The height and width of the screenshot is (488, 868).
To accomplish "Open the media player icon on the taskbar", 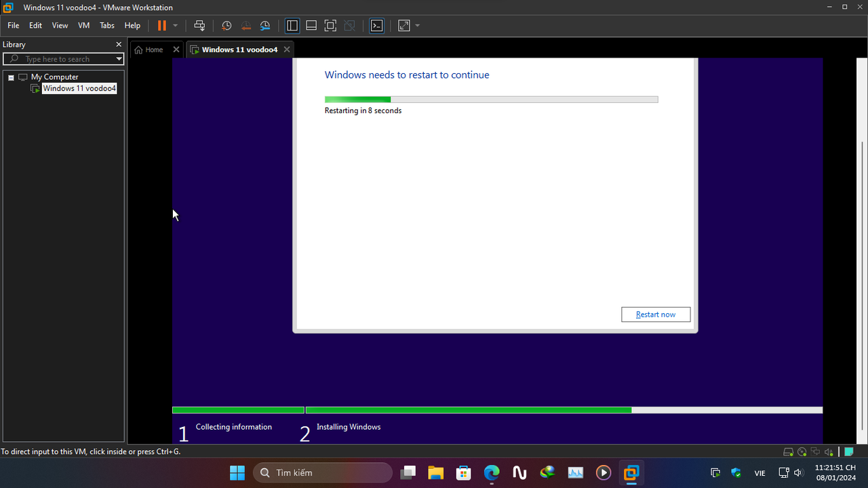I will [x=604, y=472].
